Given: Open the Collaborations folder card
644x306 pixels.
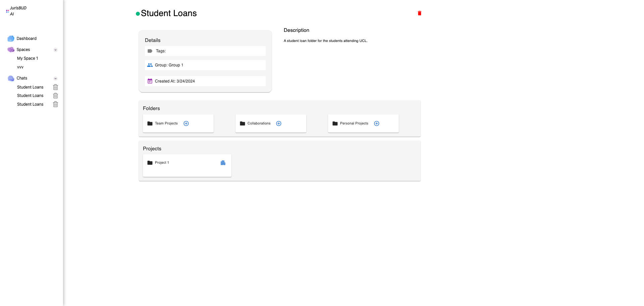Looking at the screenshot, I should (x=259, y=123).
